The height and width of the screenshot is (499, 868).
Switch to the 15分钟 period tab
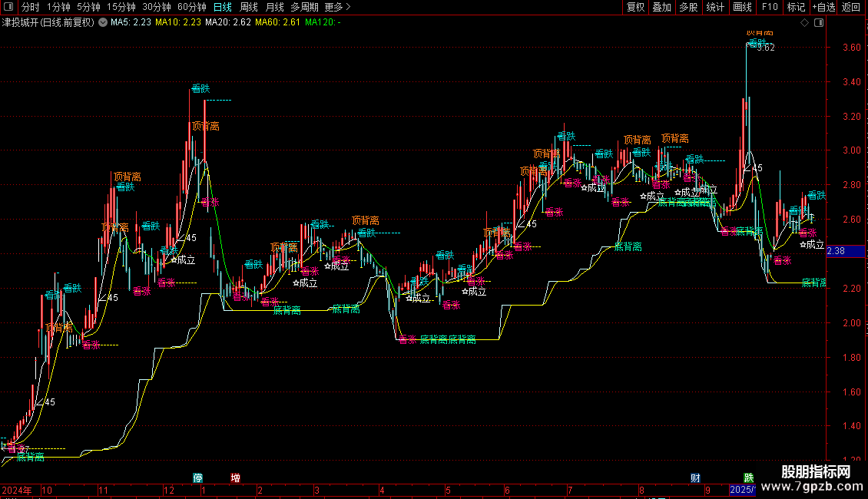121,7
